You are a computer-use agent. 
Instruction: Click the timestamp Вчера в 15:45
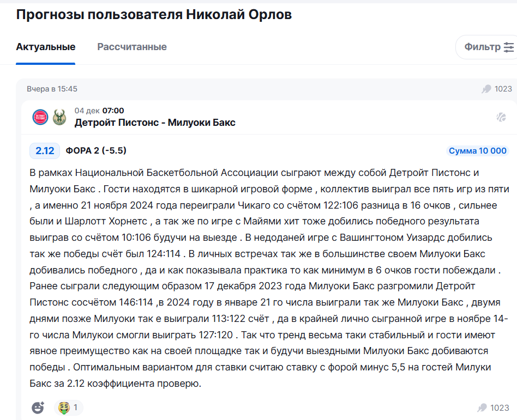pos(53,89)
